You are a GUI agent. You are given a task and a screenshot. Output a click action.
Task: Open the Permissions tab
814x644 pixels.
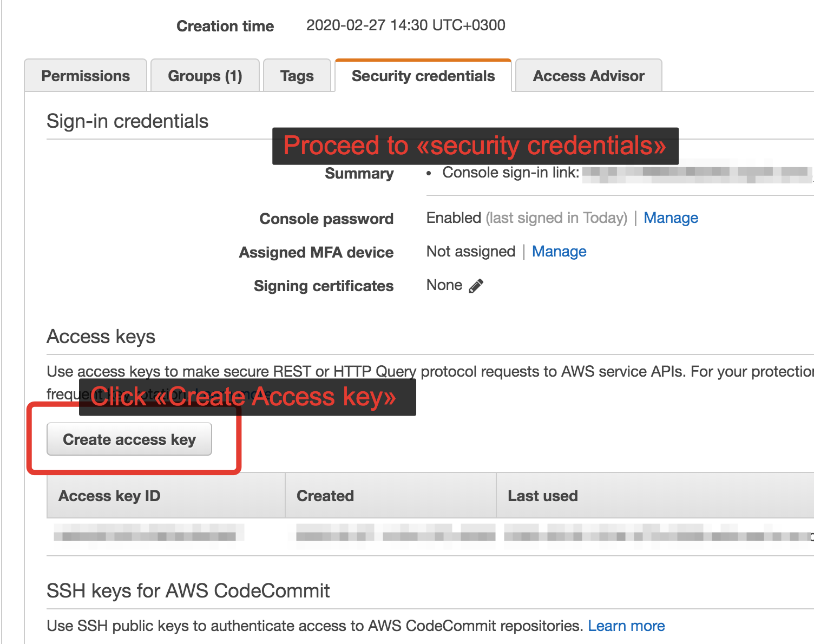pyautogui.click(x=86, y=76)
